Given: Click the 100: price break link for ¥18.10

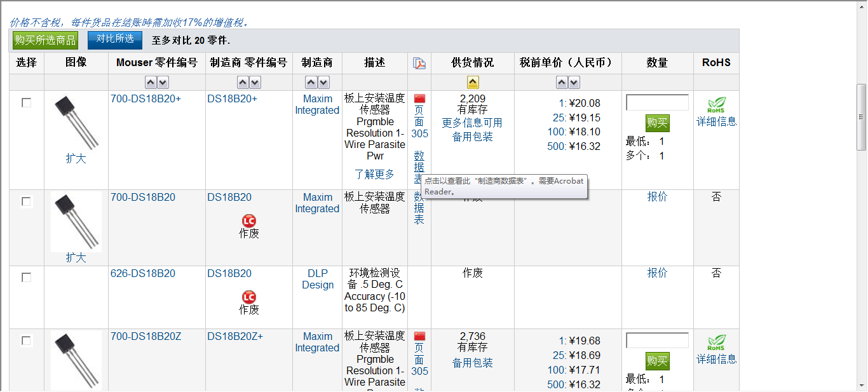Looking at the screenshot, I should (x=557, y=132).
